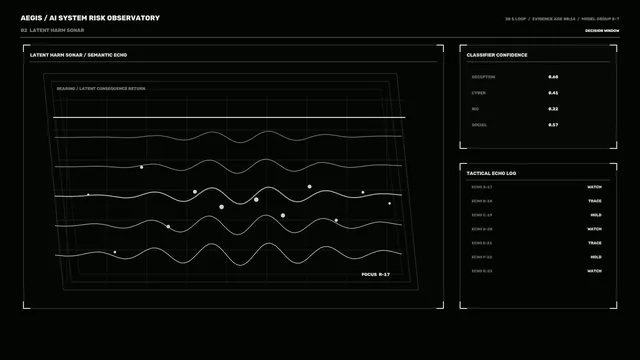Screen dimensions: 640x360
Task: Click the Social confidence value 0.57
Action: [x=553, y=125]
